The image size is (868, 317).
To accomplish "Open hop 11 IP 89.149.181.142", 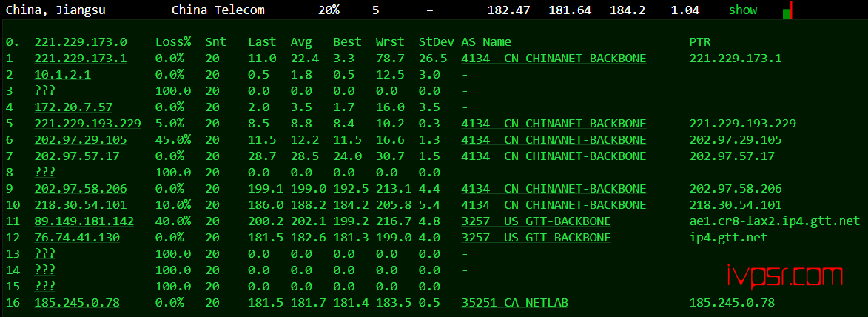I will coord(84,221).
